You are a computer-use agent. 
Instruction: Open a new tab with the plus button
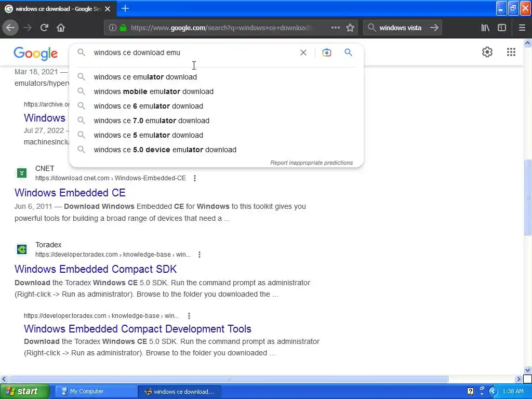(x=125, y=8)
